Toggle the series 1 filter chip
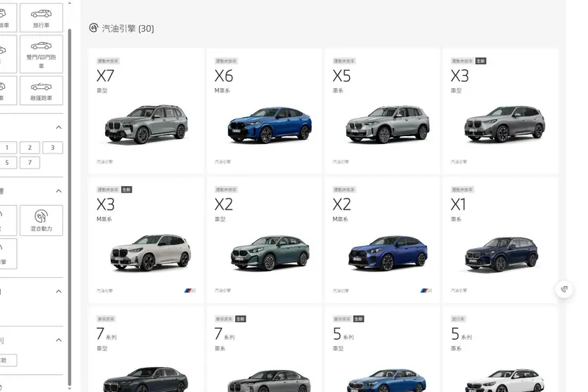Image resolution: width=588 pixels, height=392 pixels. [7, 147]
